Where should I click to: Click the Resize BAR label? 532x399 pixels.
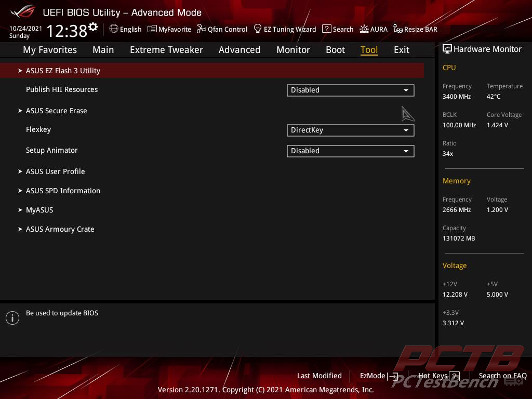point(421,29)
